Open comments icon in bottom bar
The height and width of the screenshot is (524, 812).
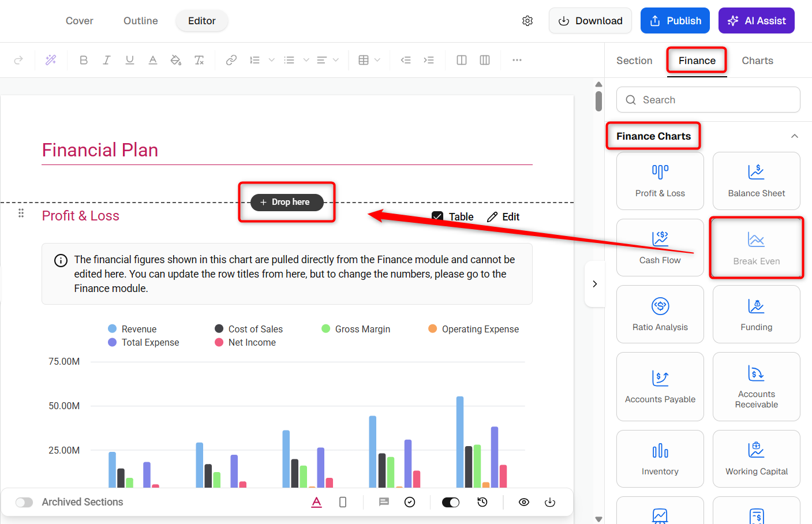pyautogui.click(x=384, y=502)
